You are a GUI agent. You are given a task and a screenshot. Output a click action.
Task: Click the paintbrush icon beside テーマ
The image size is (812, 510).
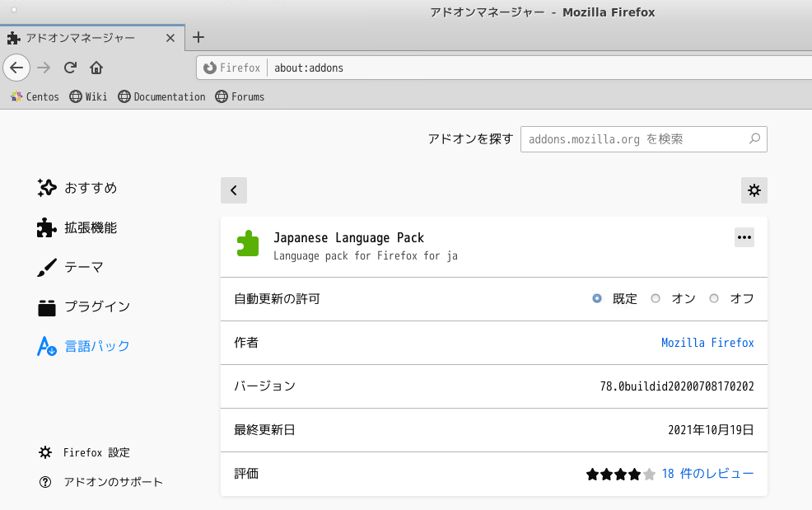click(x=47, y=268)
